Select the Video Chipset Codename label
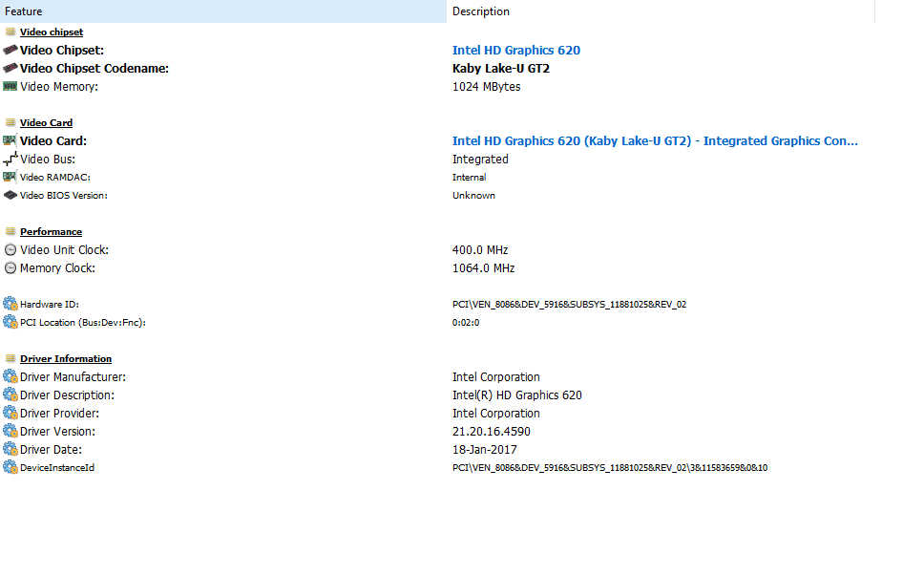 pyautogui.click(x=94, y=69)
